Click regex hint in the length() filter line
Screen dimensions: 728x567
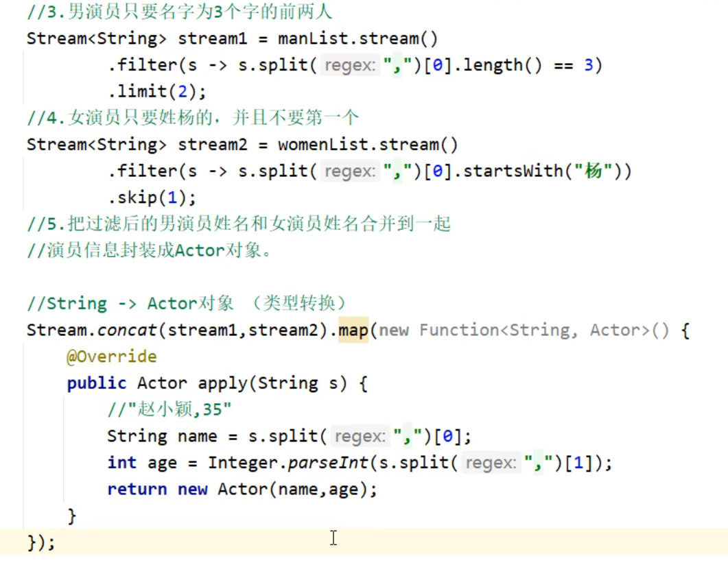click(350, 65)
